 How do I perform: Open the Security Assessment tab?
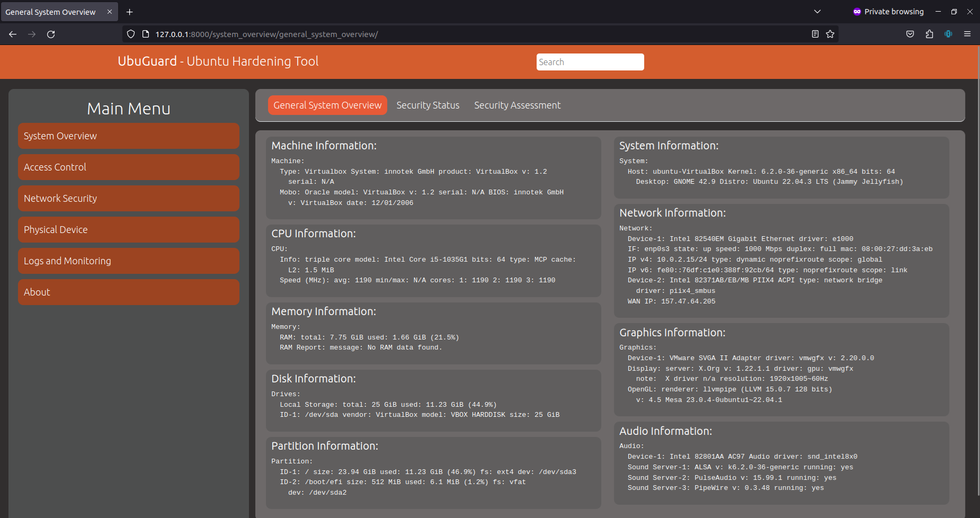click(517, 105)
